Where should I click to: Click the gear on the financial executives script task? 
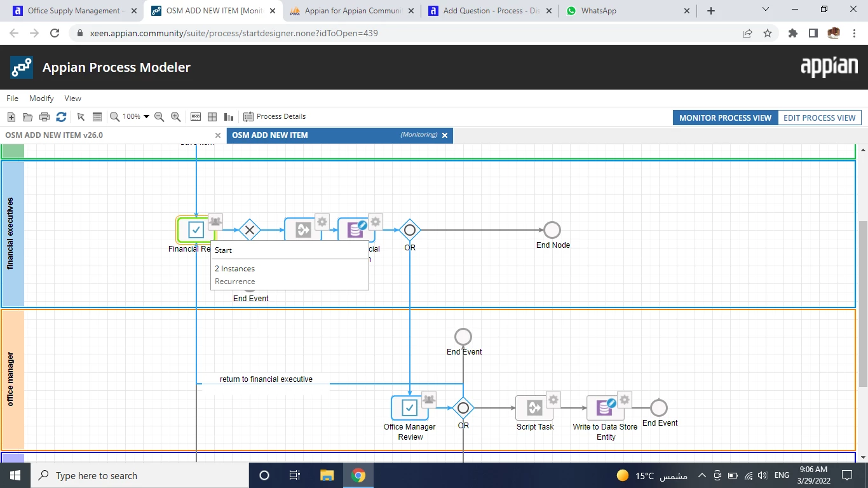pos(322,220)
